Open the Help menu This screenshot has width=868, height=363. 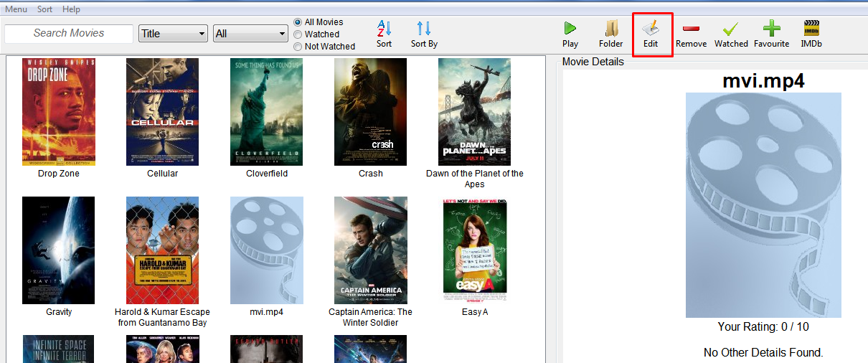(x=71, y=9)
